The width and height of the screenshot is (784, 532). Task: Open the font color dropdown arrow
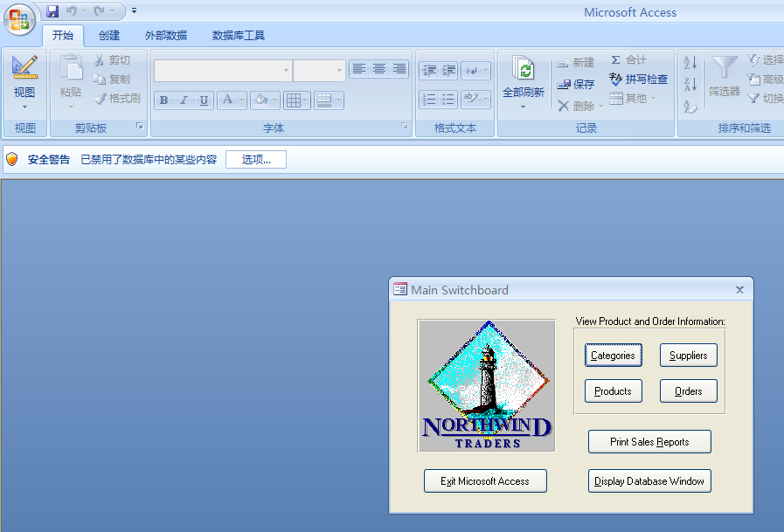241,100
